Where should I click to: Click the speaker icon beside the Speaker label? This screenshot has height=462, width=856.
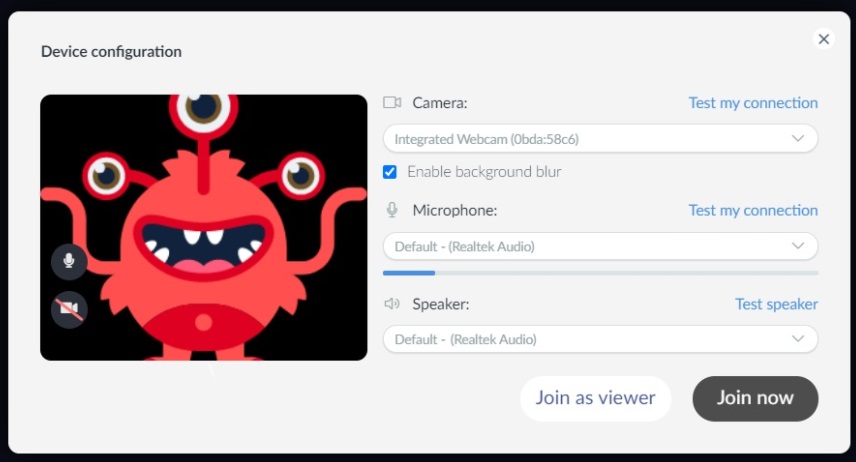[392, 304]
